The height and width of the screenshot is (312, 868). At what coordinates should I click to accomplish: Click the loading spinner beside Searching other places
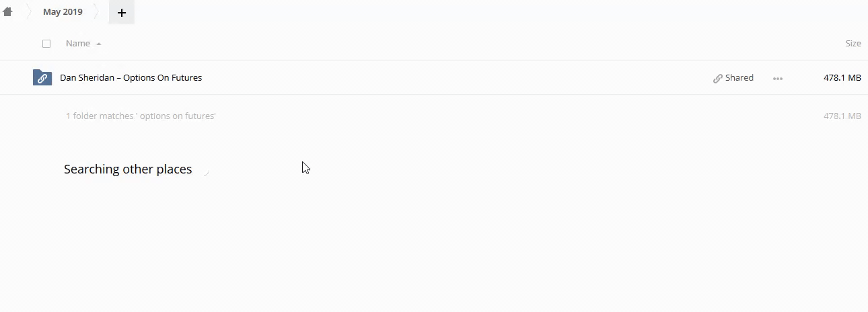(x=205, y=170)
